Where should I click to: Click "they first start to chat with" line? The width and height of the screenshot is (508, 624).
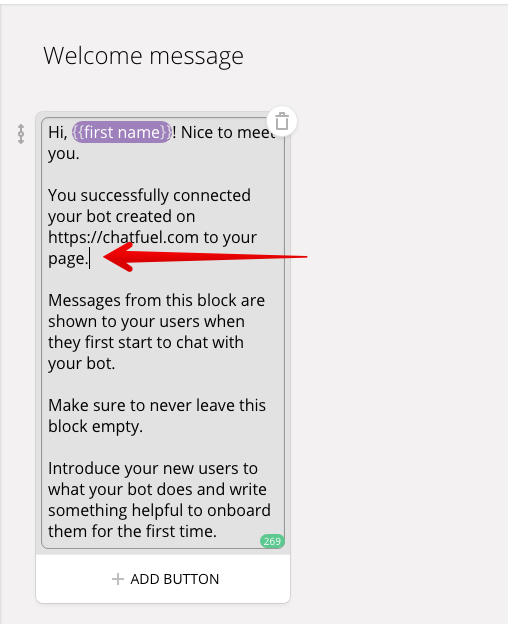pos(146,343)
